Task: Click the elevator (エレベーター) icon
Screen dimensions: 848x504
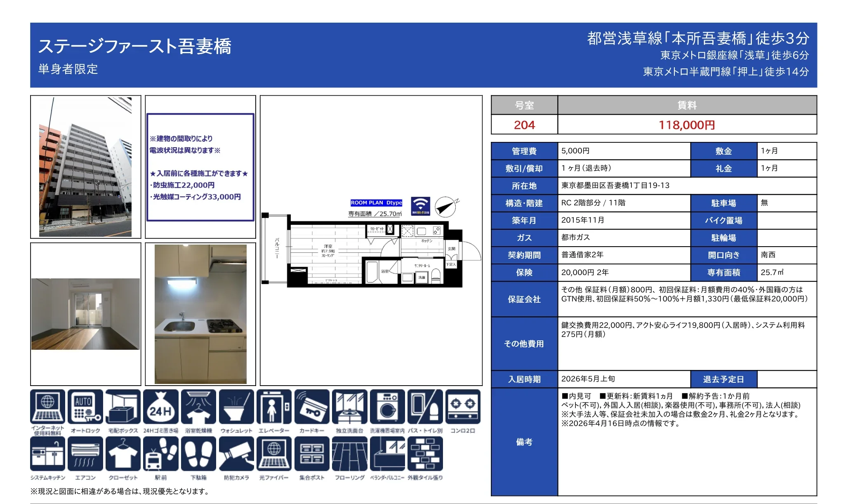Action: 274,407
